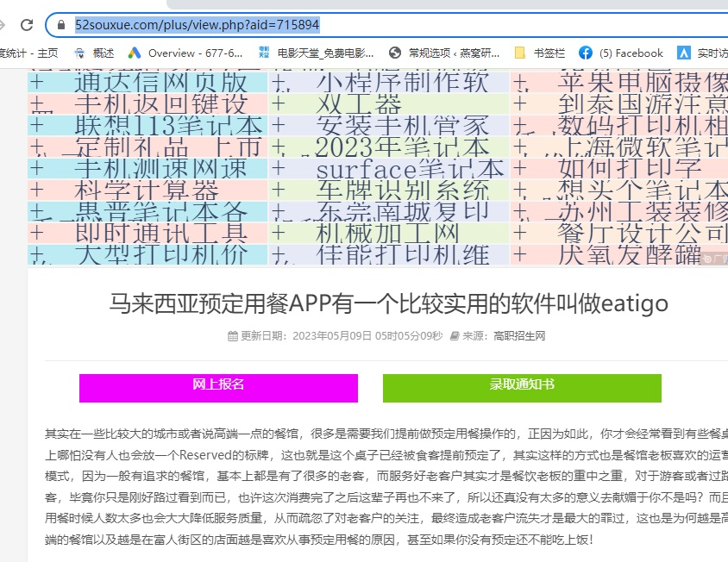The width and height of the screenshot is (728, 562).
Task: Reload the page with the refresh icon
Action: pyautogui.click(x=27, y=25)
